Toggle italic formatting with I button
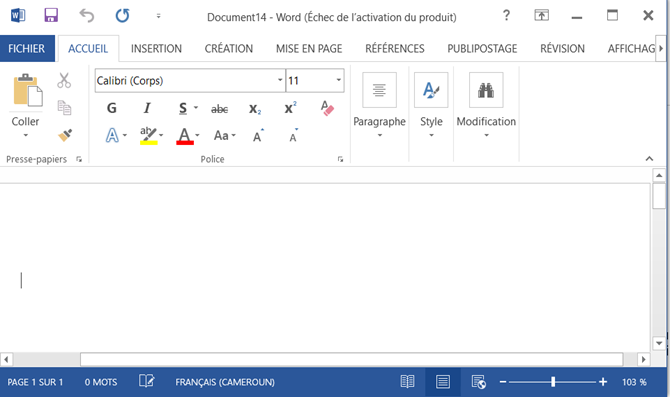This screenshot has width=670, height=397. (x=147, y=108)
